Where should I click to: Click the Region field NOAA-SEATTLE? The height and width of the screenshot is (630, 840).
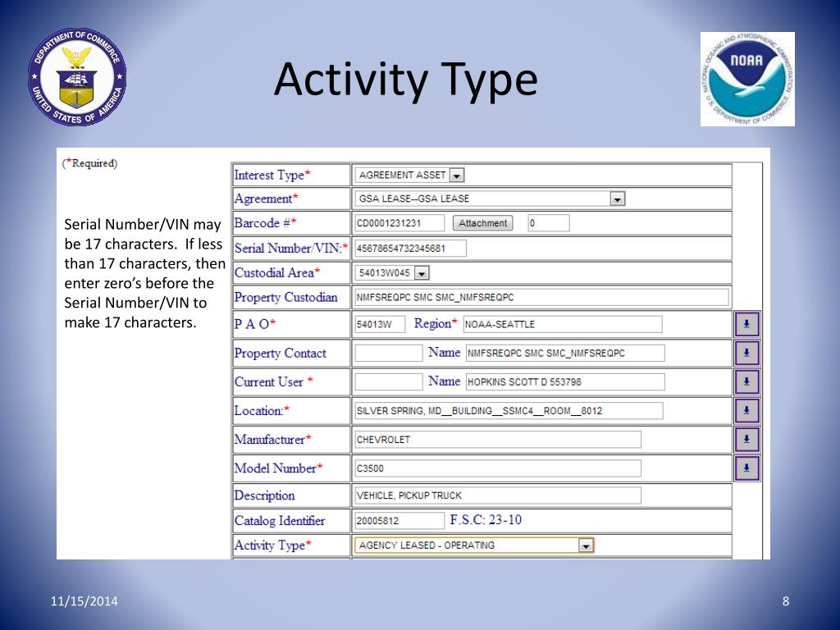pyautogui.click(x=563, y=324)
